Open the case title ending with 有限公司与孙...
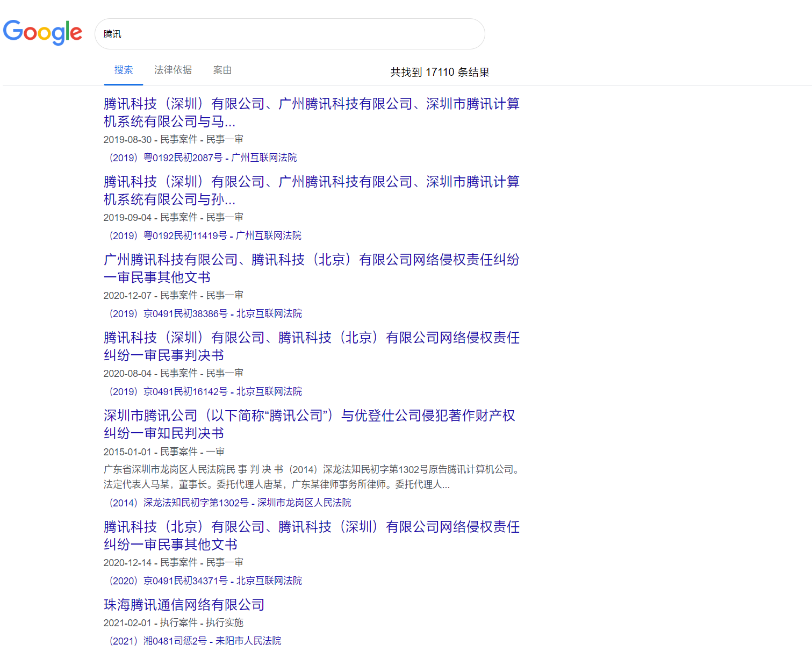The image size is (812, 651). click(312, 190)
